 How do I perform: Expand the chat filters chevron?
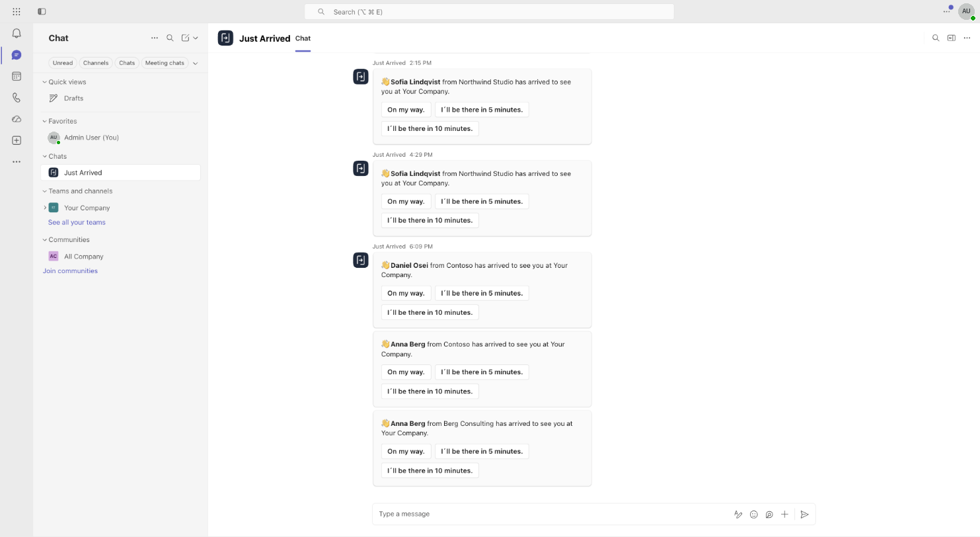click(195, 63)
